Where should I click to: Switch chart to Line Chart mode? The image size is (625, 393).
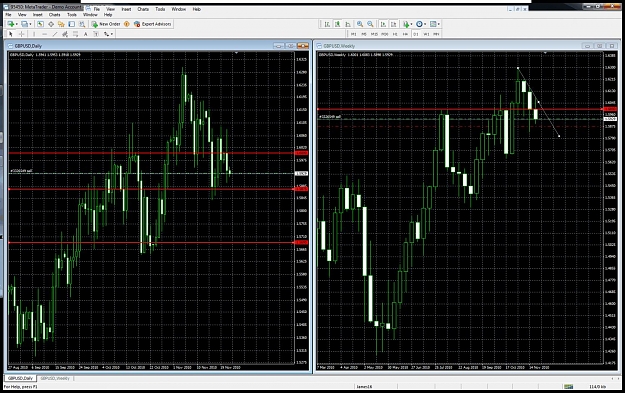[348, 24]
